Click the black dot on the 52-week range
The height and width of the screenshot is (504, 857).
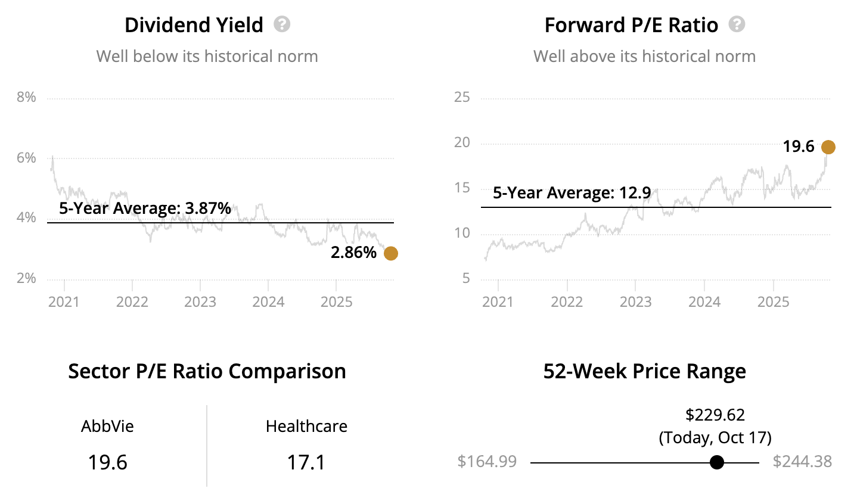pyautogui.click(x=717, y=462)
